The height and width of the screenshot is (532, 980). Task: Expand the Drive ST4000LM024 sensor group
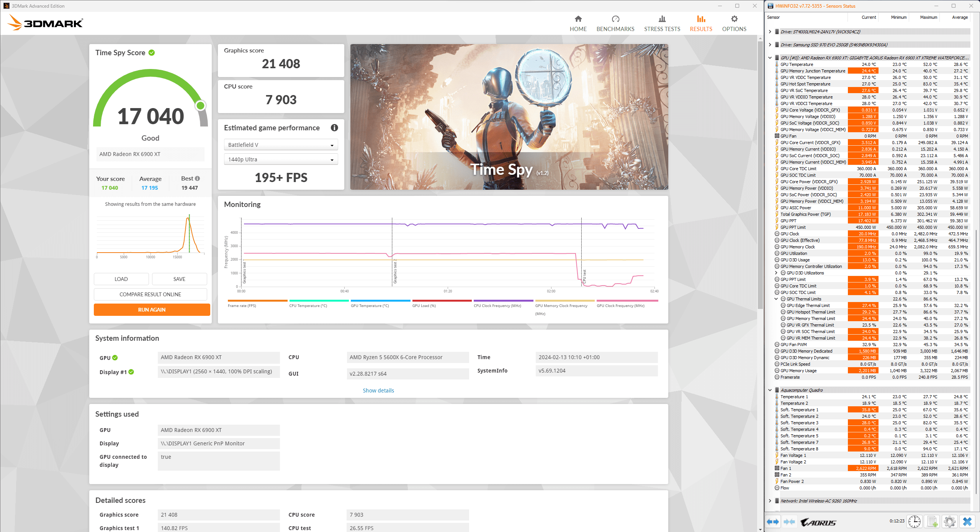(770, 32)
